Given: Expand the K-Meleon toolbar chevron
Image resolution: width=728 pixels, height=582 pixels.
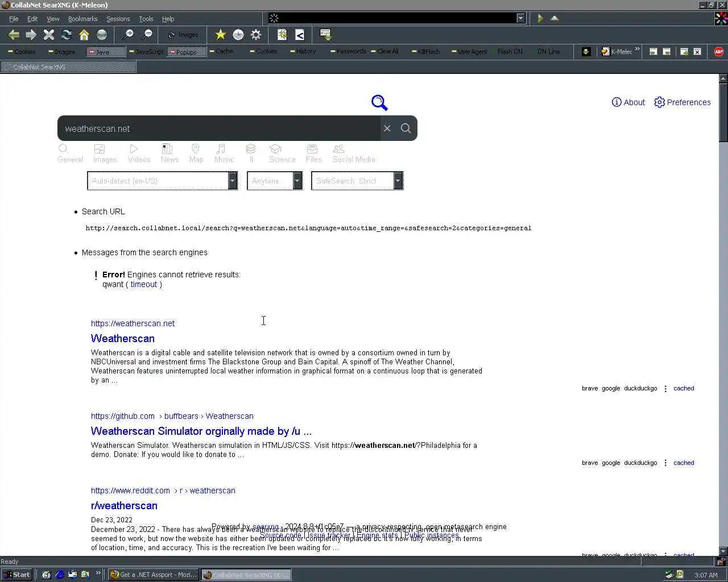Looking at the screenshot, I should [638, 49].
